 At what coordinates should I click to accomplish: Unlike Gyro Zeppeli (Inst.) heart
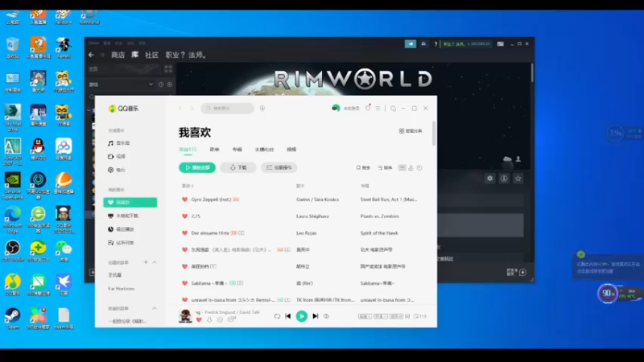pyautogui.click(x=185, y=200)
